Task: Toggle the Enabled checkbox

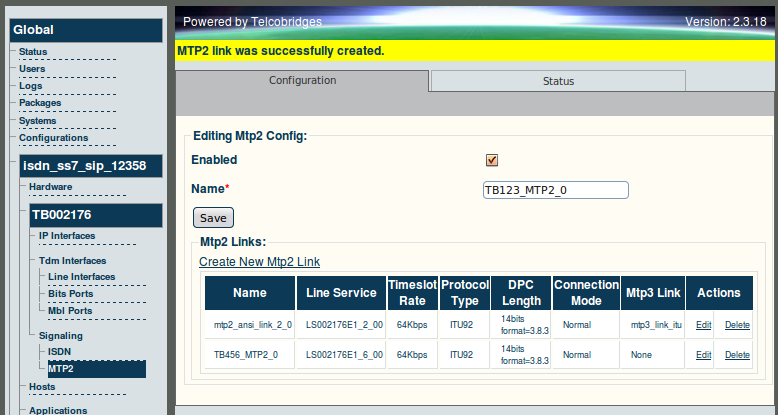Action: 492,160
